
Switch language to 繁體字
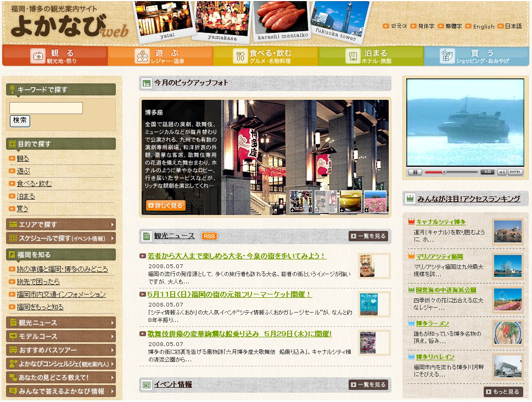tap(450, 26)
